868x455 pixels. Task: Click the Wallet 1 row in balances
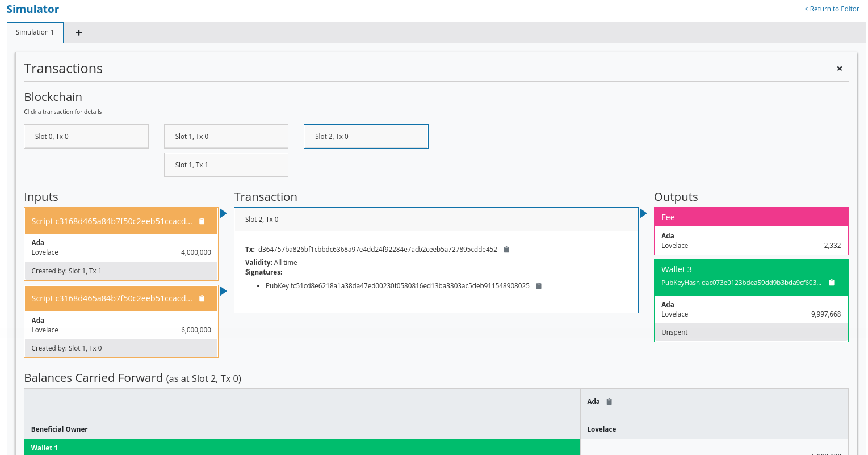302,448
